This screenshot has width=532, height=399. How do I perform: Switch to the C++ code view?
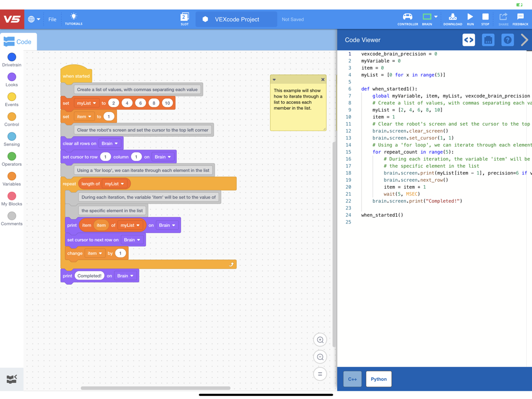[x=352, y=379]
